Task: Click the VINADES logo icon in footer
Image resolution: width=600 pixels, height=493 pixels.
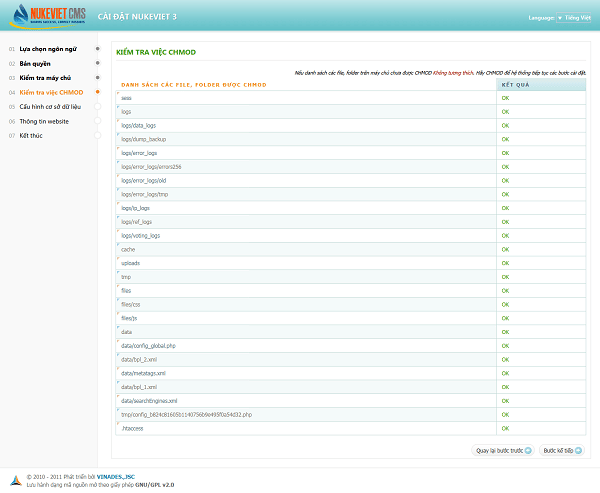Action: (x=15, y=480)
